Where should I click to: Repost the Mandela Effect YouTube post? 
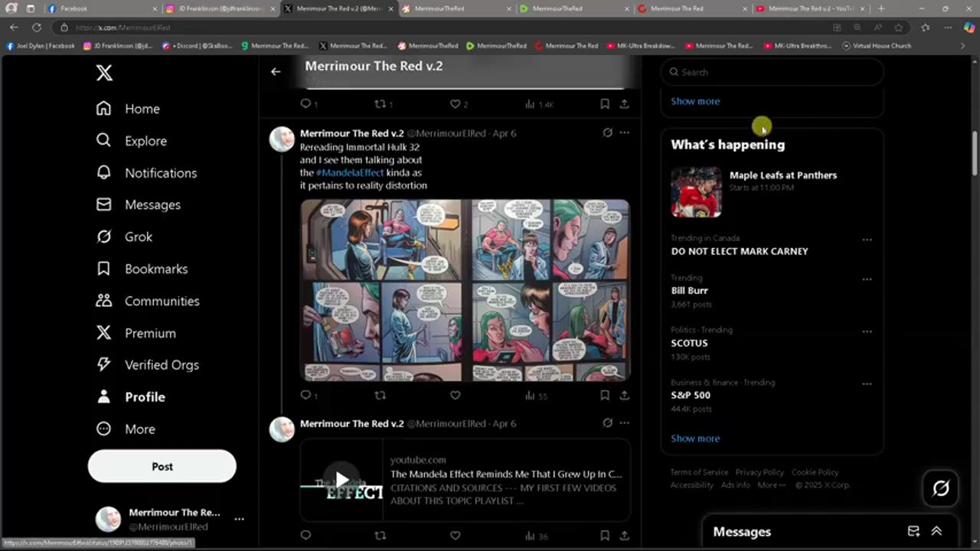point(380,536)
